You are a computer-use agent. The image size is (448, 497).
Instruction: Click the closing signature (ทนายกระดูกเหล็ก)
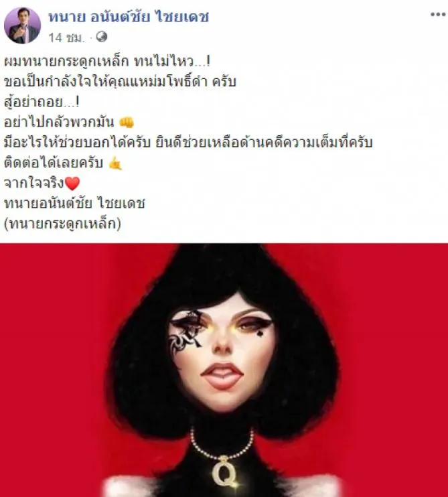(62, 224)
